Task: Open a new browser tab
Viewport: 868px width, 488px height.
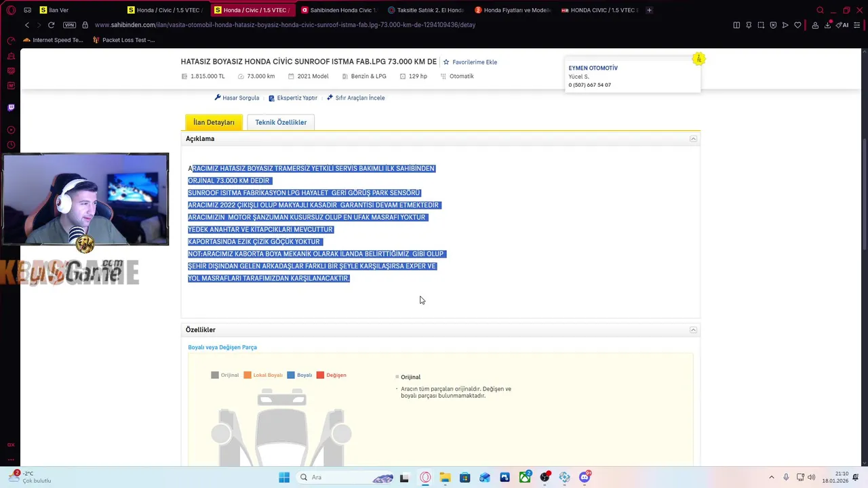Action: (649, 10)
